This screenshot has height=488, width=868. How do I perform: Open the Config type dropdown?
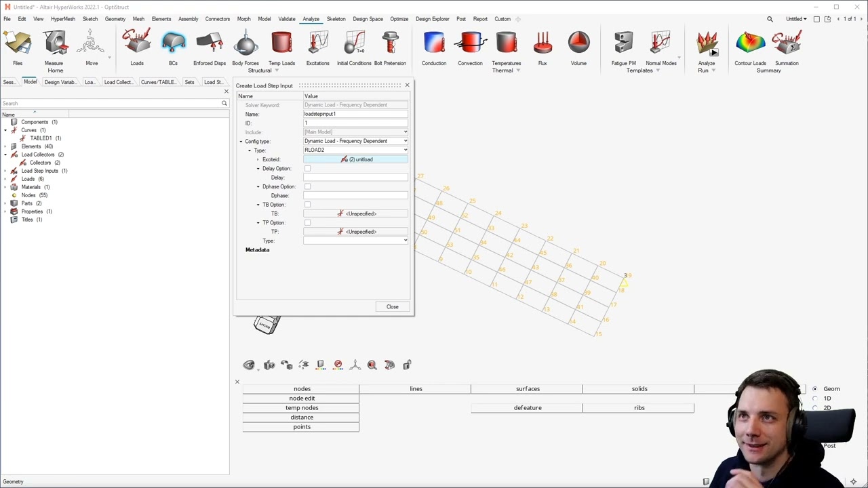(355, 141)
